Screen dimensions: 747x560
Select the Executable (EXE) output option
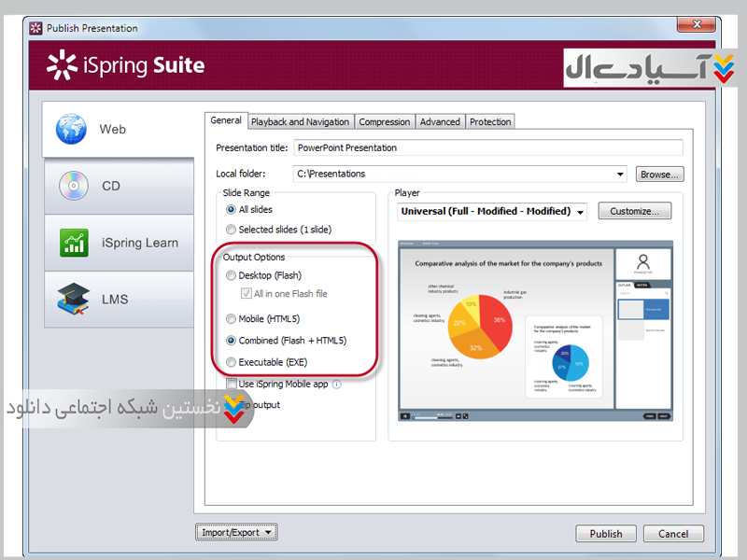(x=232, y=362)
